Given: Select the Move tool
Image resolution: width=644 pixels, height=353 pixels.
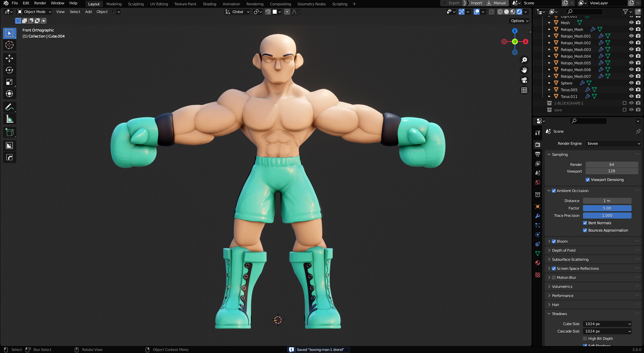Looking at the screenshot, I should coord(9,58).
